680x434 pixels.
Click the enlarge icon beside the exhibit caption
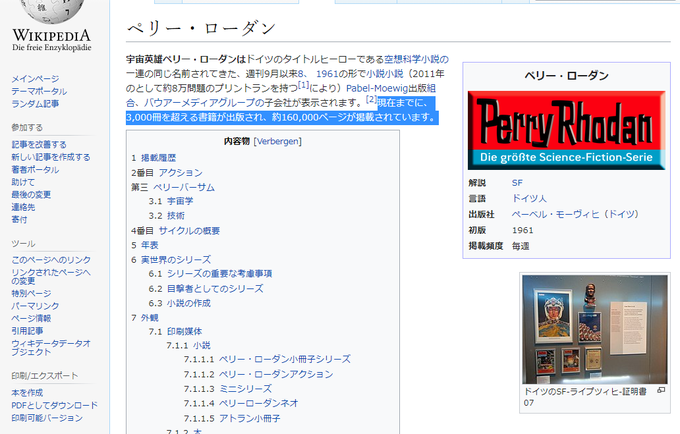661,390
